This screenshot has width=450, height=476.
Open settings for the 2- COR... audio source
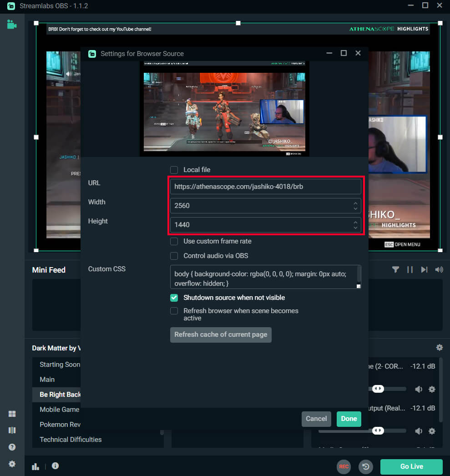tap(432, 389)
